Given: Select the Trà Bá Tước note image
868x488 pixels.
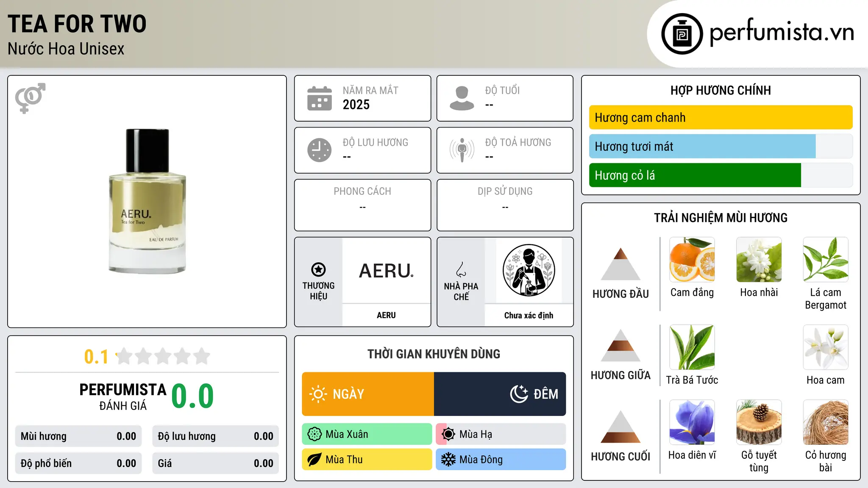Looking at the screenshot, I should click(x=692, y=347).
